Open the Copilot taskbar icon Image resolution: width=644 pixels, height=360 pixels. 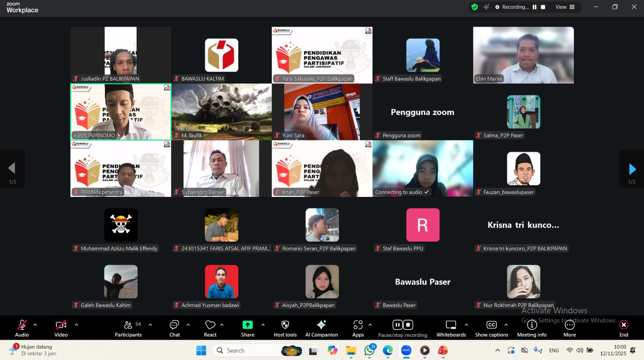(x=332, y=350)
